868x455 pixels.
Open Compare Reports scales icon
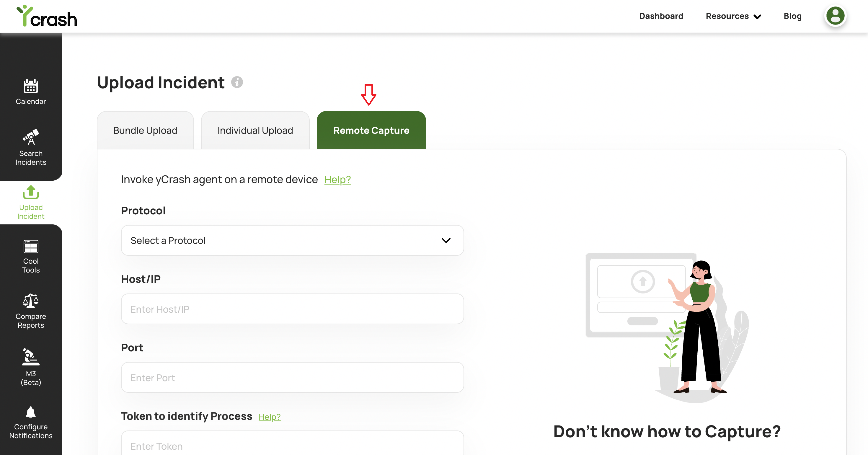tap(31, 301)
